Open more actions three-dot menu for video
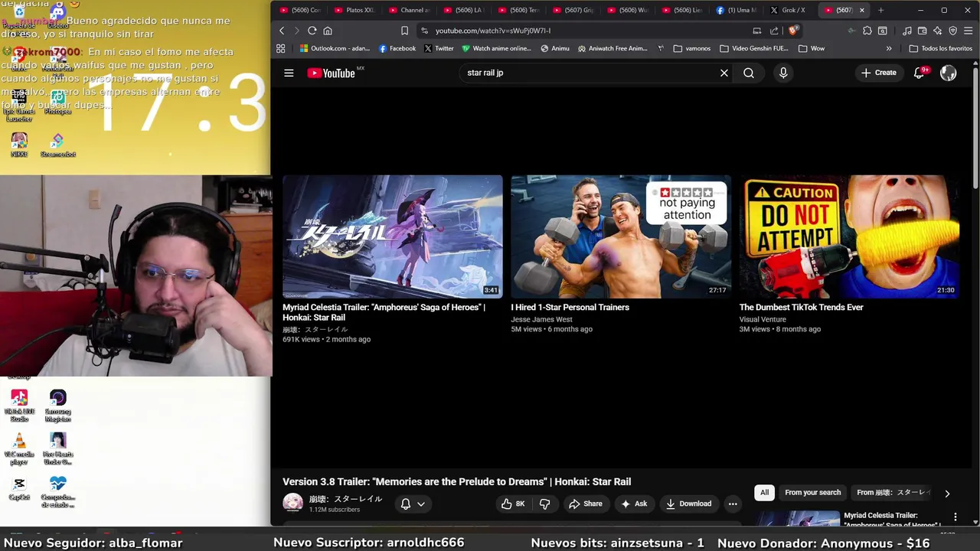Screen dimensions: 980x551 [733, 504]
